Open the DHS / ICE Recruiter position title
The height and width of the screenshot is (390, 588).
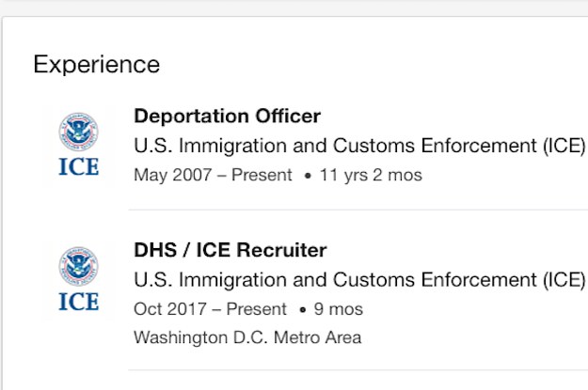tap(230, 250)
